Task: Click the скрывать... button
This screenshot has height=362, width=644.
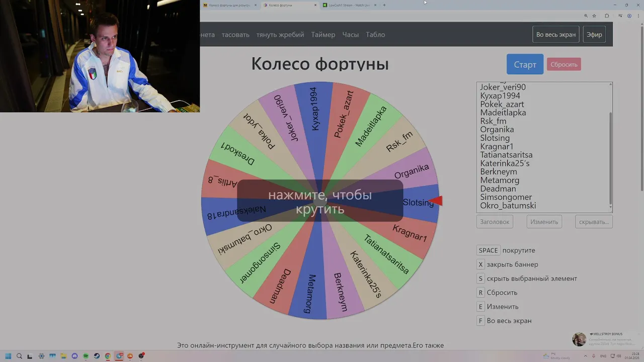Action: pyautogui.click(x=594, y=222)
